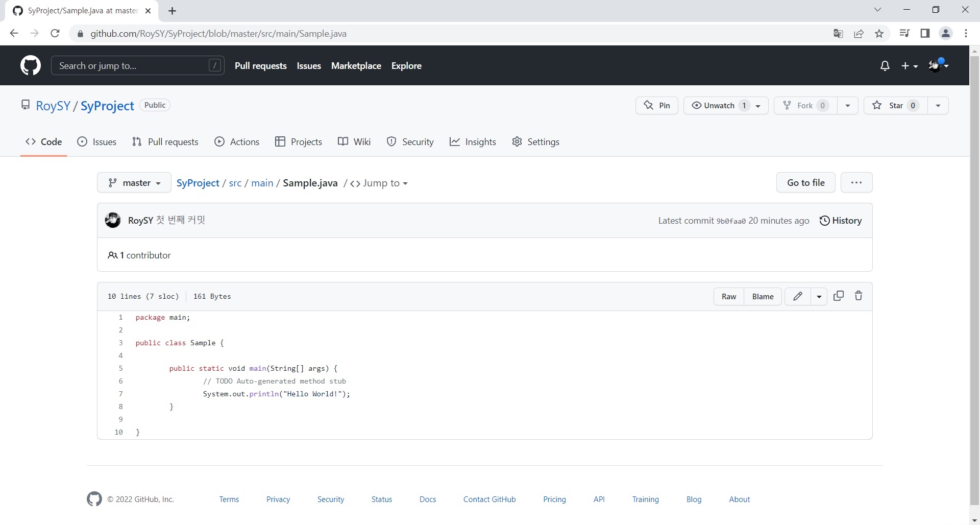This screenshot has width=980, height=525.
Task: Open a new browser tab
Action: (173, 11)
